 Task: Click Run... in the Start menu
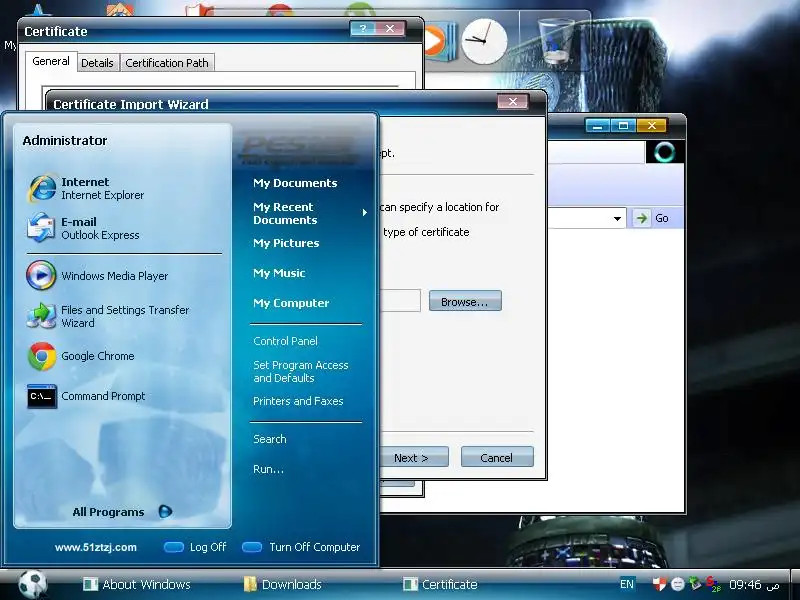click(x=268, y=469)
